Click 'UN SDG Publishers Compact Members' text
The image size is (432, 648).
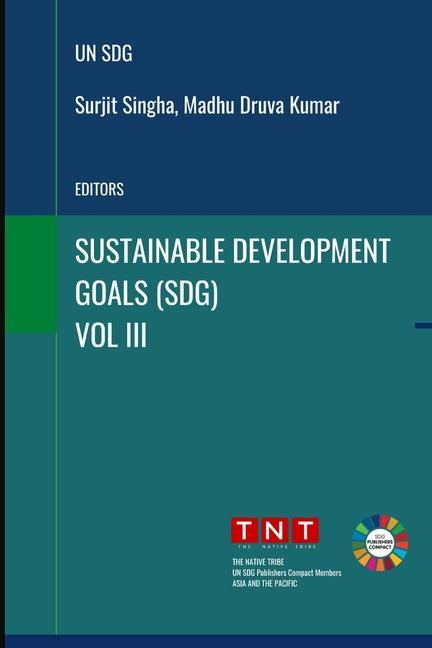coord(286,573)
